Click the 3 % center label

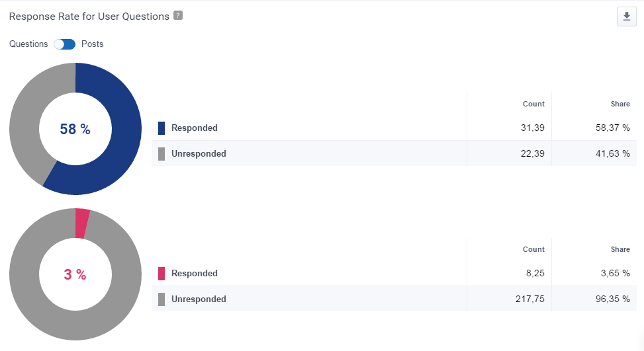click(x=75, y=274)
